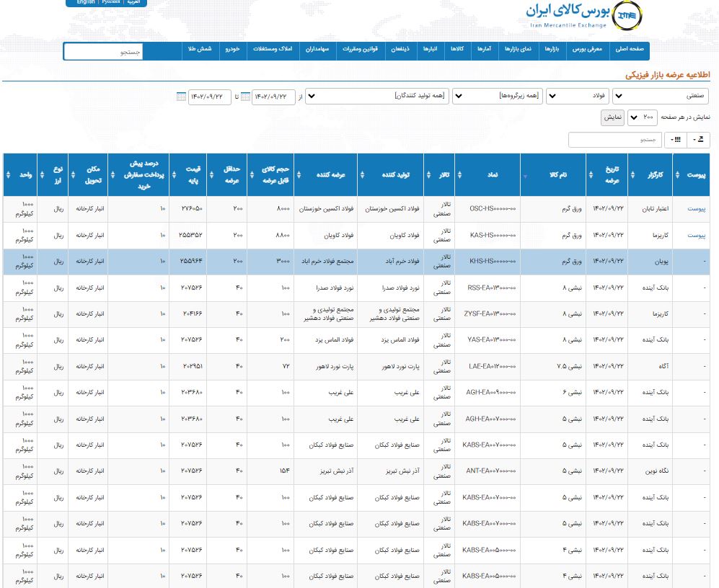Sort by کارگزار column arrows

pos(632,174)
